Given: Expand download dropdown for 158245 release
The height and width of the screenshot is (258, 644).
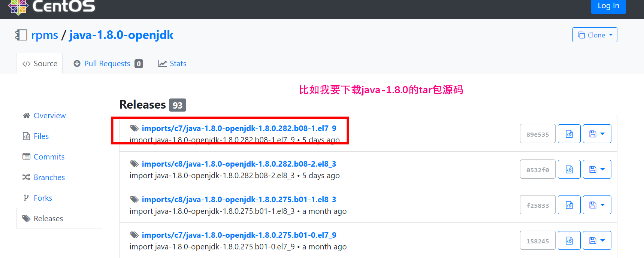Looking at the screenshot, I should [x=597, y=240].
